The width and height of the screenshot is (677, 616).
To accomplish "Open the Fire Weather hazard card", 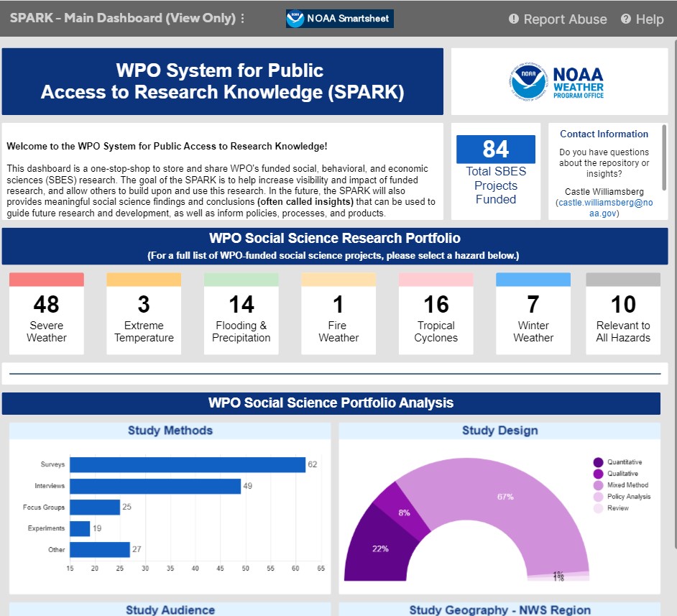I will [x=338, y=313].
